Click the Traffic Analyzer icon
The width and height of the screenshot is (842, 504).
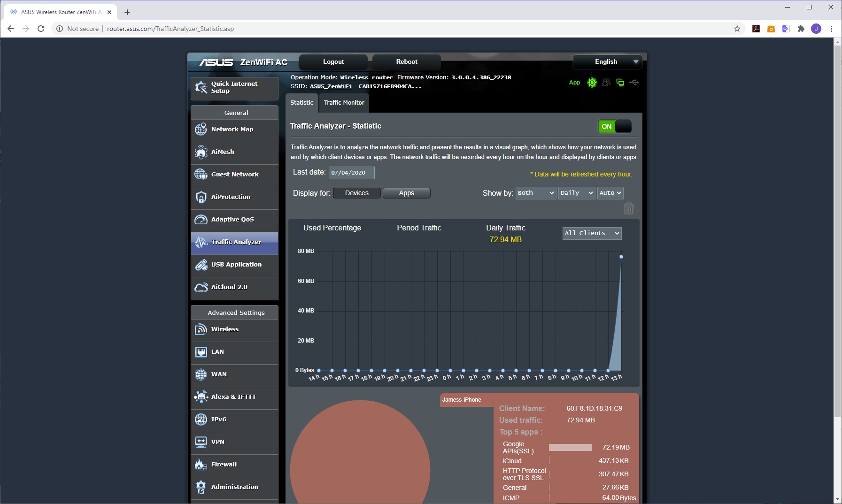tap(201, 242)
